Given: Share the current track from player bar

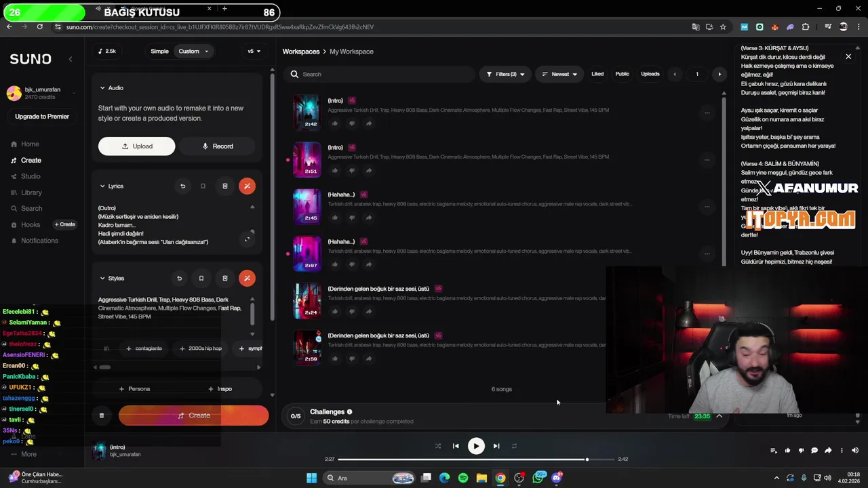Looking at the screenshot, I should [x=828, y=450].
